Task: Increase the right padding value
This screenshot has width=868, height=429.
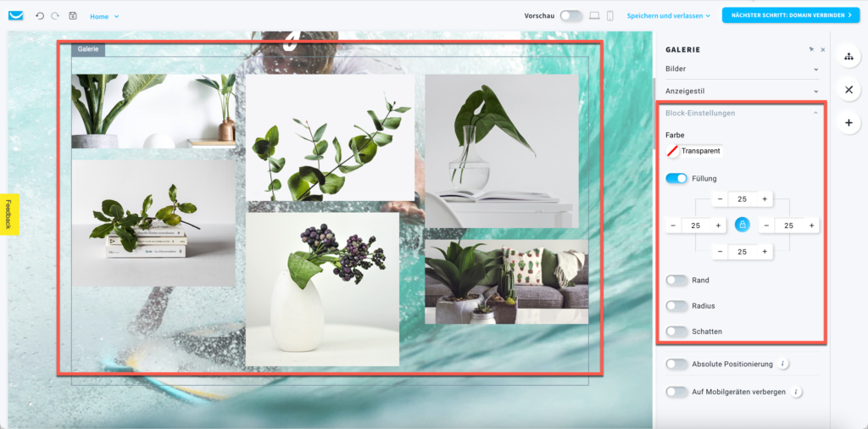Action: click(x=811, y=226)
